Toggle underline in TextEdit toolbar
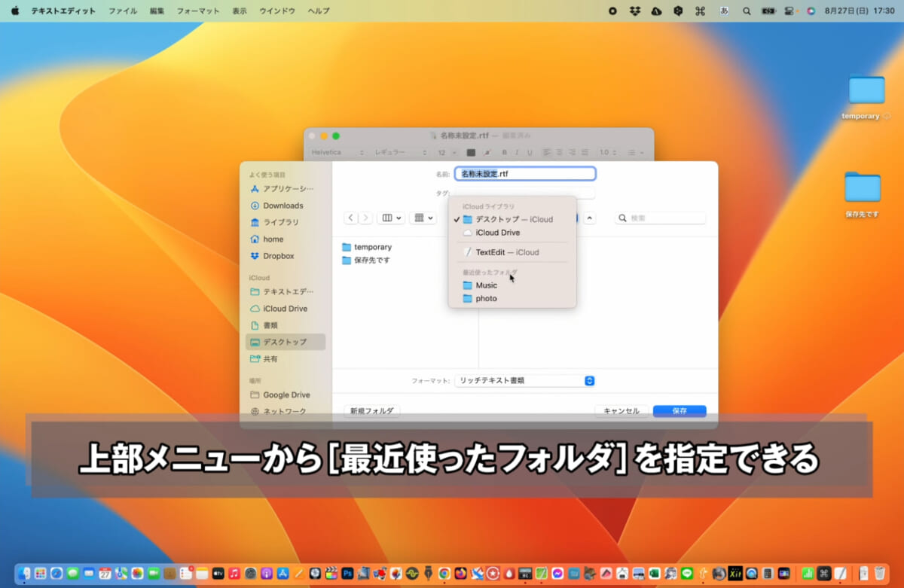 (x=530, y=152)
